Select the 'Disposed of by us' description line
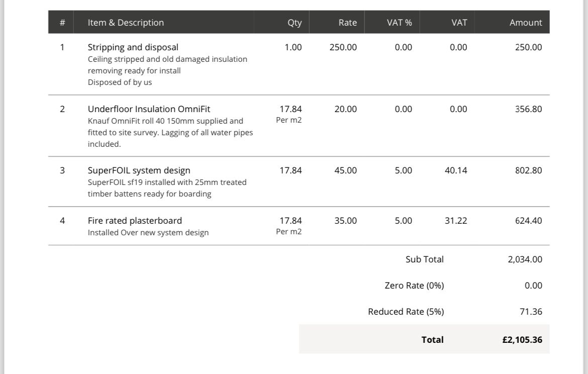The image size is (588, 374). tap(120, 82)
